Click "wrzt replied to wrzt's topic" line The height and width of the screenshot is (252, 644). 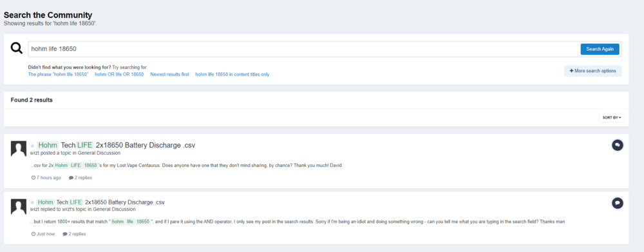click(x=83, y=209)
